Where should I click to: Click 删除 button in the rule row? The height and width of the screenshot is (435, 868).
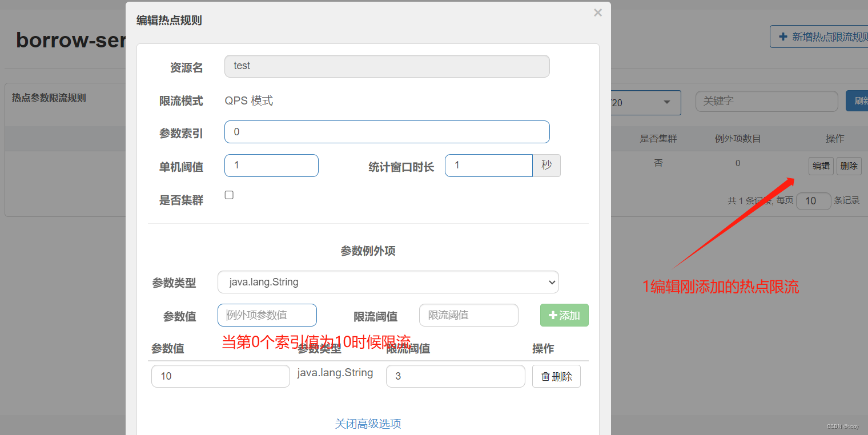coord(849,166)
